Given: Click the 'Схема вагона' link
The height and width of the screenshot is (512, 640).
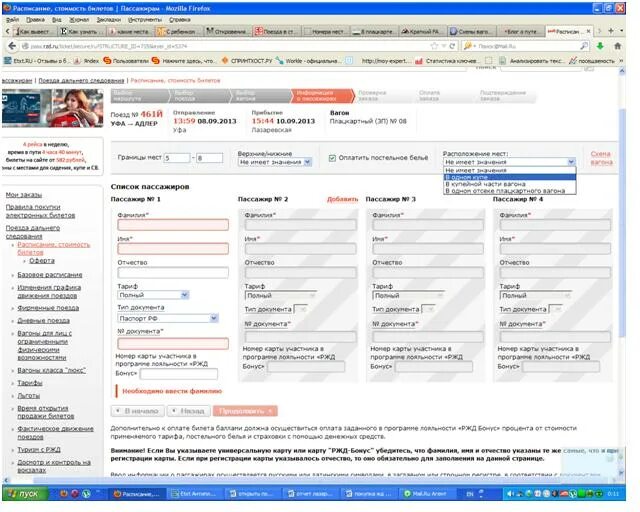Looking at the screenshot, I should pyautogui.click(x=601, y=158).
